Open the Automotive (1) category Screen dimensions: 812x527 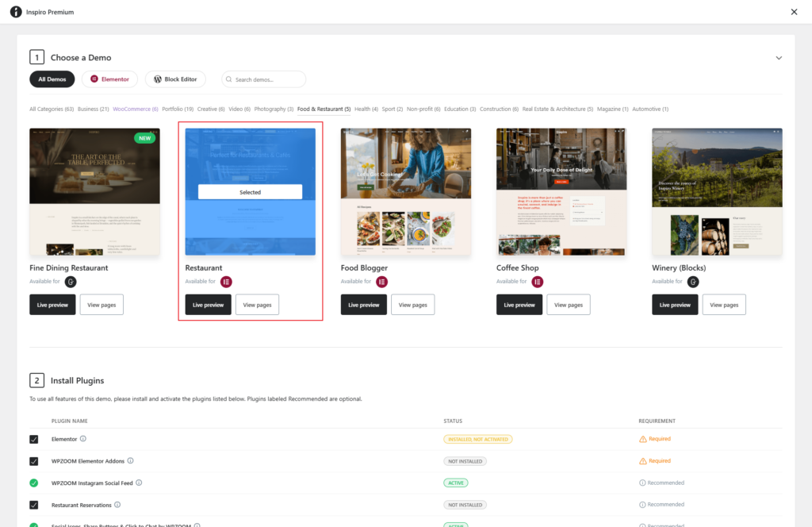click(650, 110)
